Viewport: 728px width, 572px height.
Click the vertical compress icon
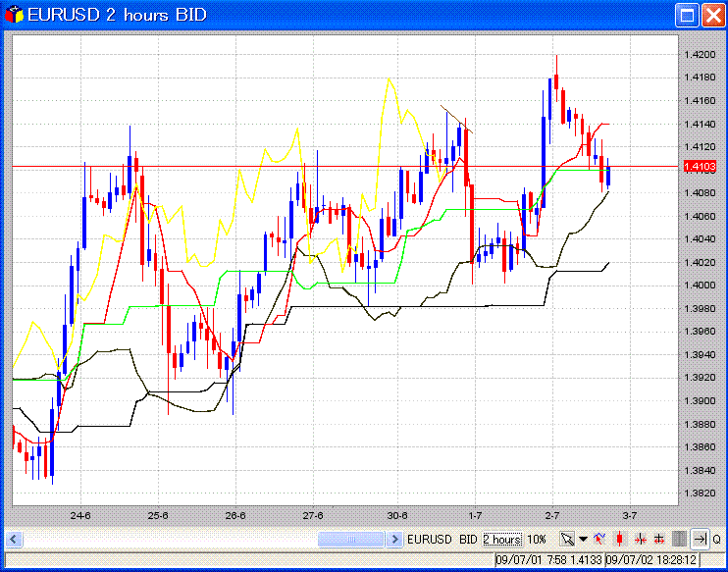[658, 539]
